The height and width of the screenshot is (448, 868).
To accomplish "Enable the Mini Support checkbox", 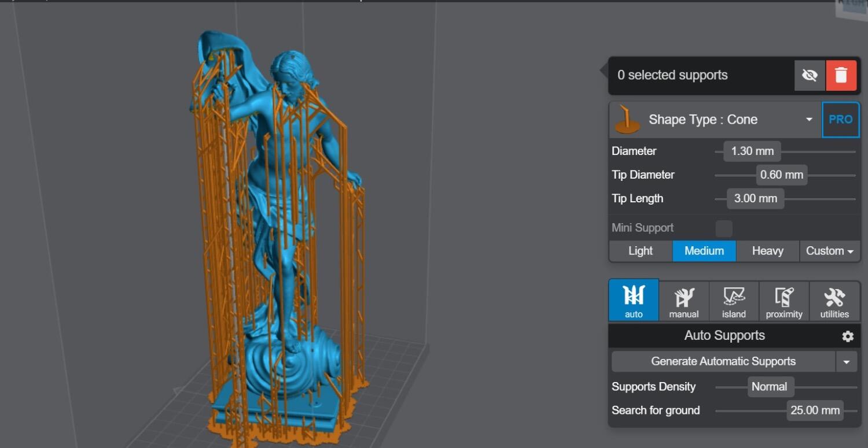I will tap(723, 228).
